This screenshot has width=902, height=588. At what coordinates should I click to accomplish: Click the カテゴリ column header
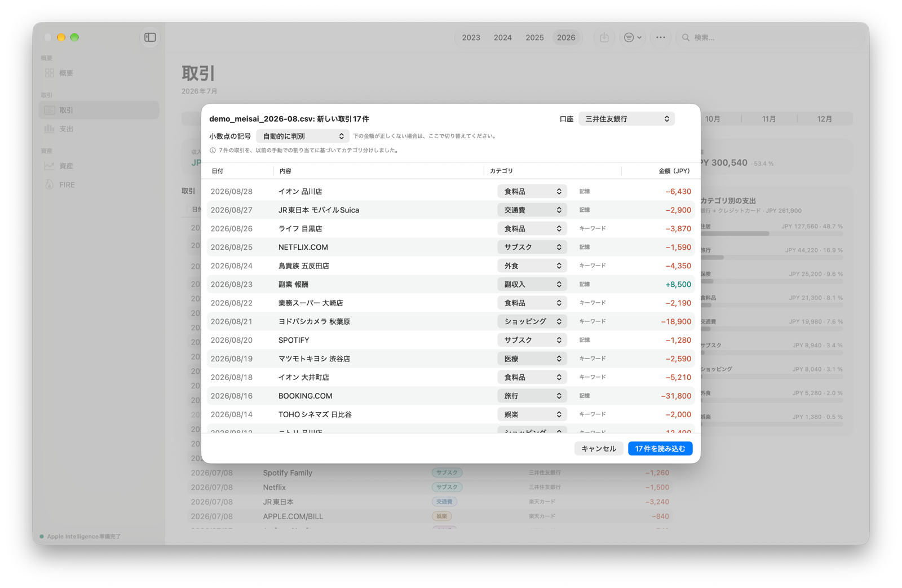point(501,171)
